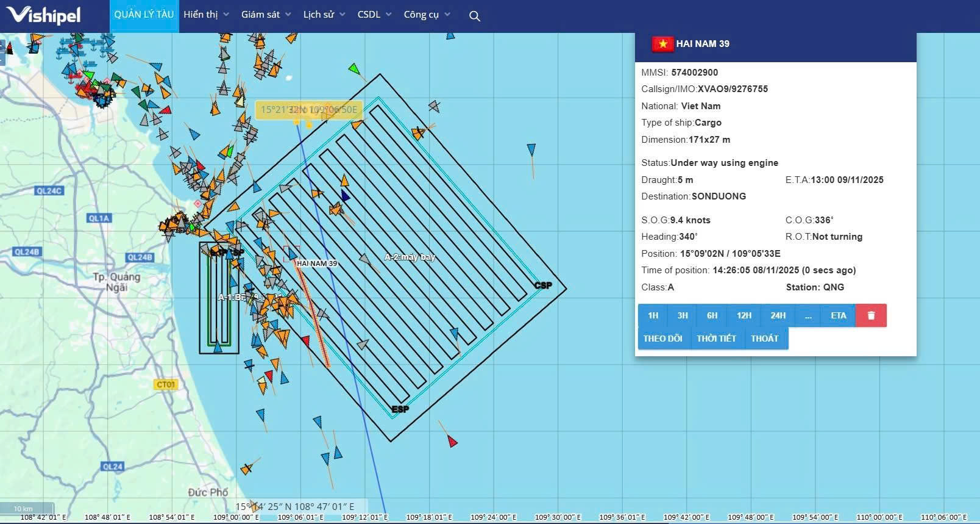The width and height of the screenshot is (980, 524).
Task: Click the green vessel marker north of survey grid
Action: click(353, 69)
